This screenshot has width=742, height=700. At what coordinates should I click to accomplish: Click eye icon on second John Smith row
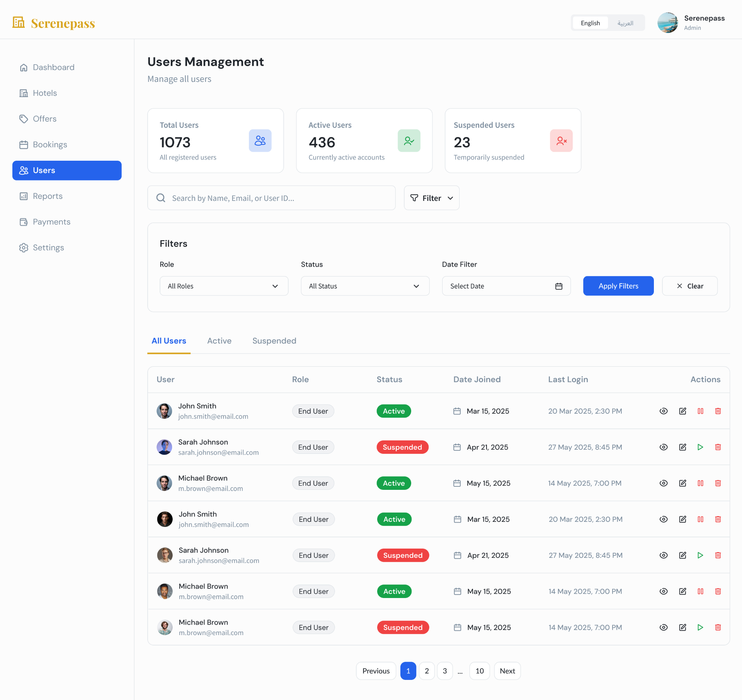664,519
